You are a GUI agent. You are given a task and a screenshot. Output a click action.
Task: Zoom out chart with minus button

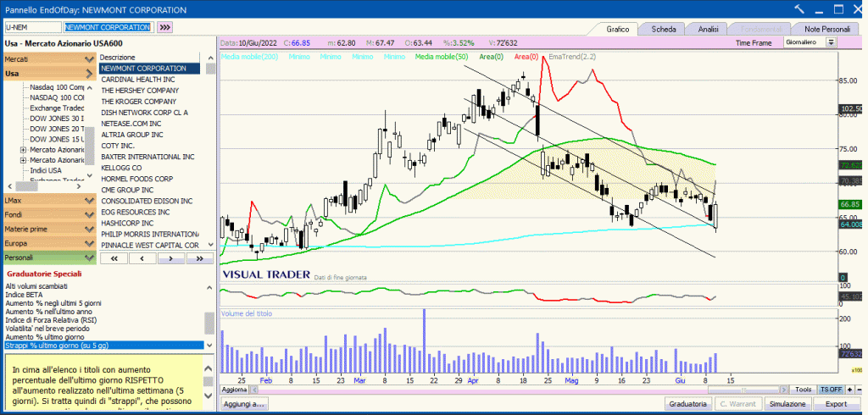pos(858,390)
